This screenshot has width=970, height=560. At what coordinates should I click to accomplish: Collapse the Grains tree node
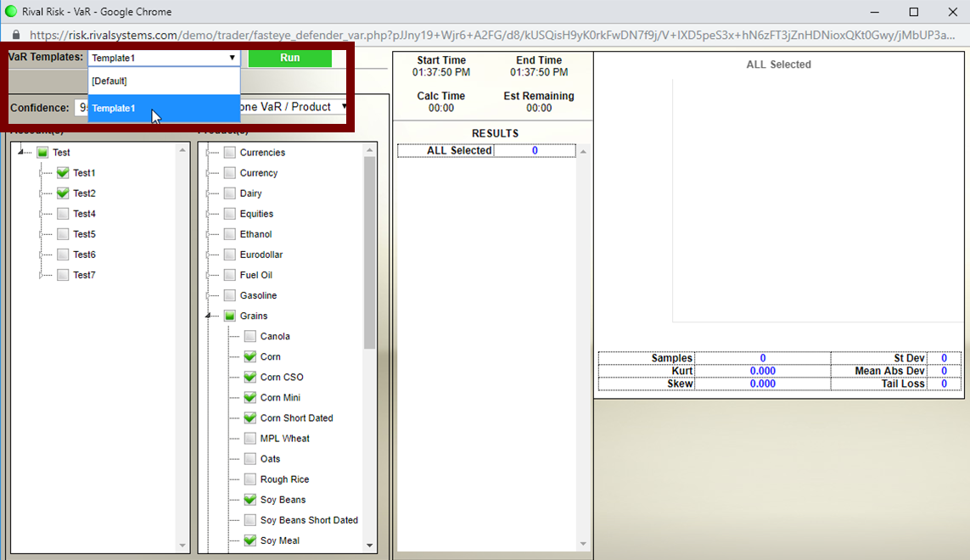click(209, 316)
